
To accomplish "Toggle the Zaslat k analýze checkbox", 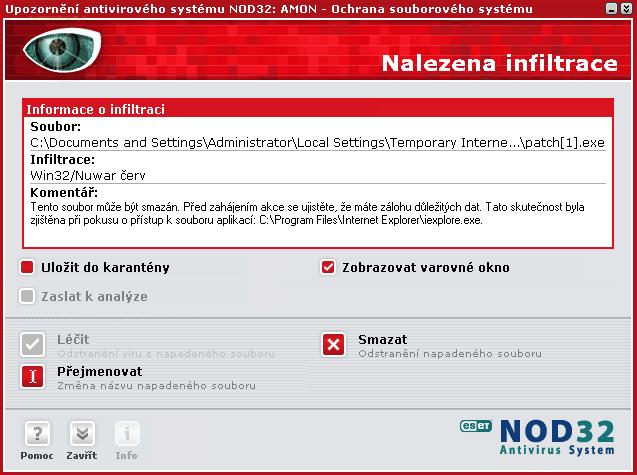I will [27, 296].
